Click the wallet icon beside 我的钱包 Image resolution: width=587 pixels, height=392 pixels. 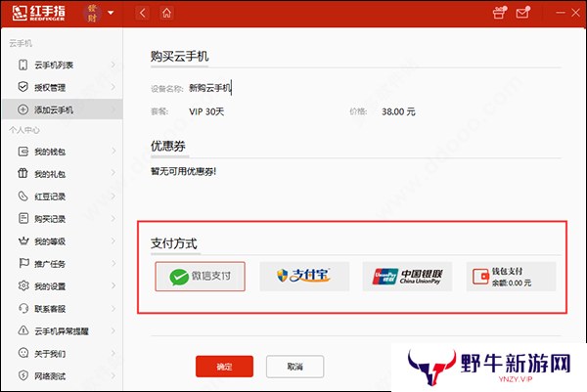pyautogui.click(x=23, y=152)
